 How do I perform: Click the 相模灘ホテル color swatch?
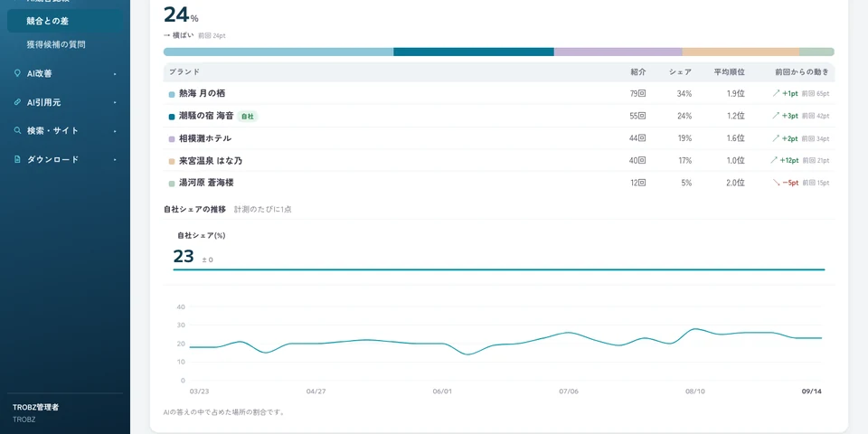point(172,139)
